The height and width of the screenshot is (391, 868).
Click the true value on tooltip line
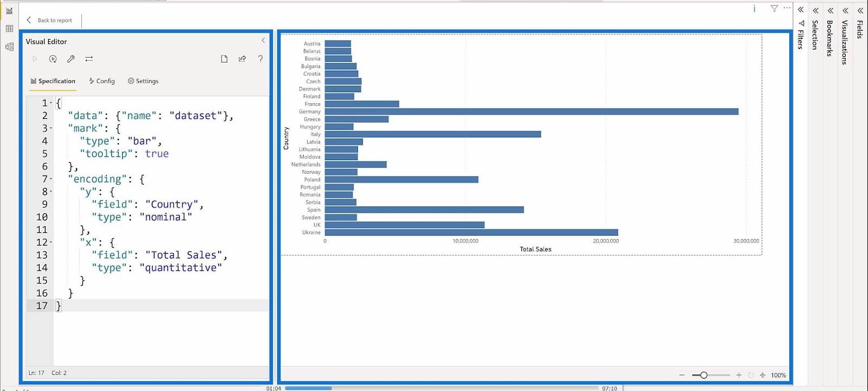[x=157, y=154]
